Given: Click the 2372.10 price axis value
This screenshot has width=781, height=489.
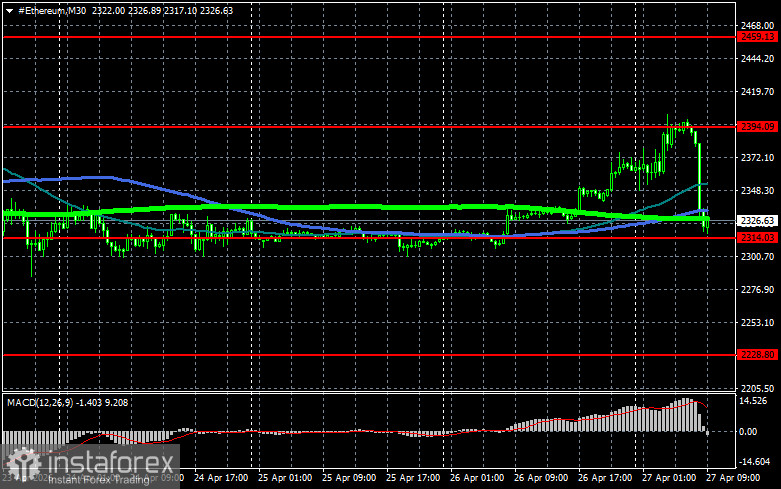Looking at the screenshot, I should pyautogui.click(x=757, y=157).
